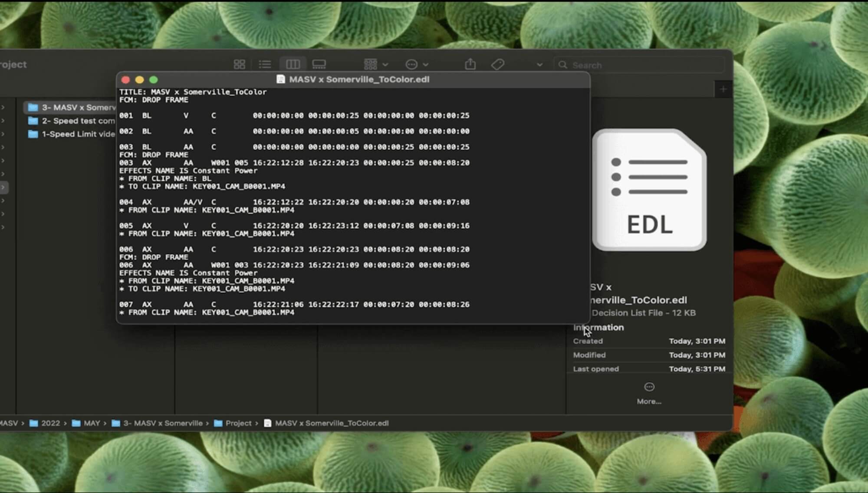Click the Created date row

point(649,341)
